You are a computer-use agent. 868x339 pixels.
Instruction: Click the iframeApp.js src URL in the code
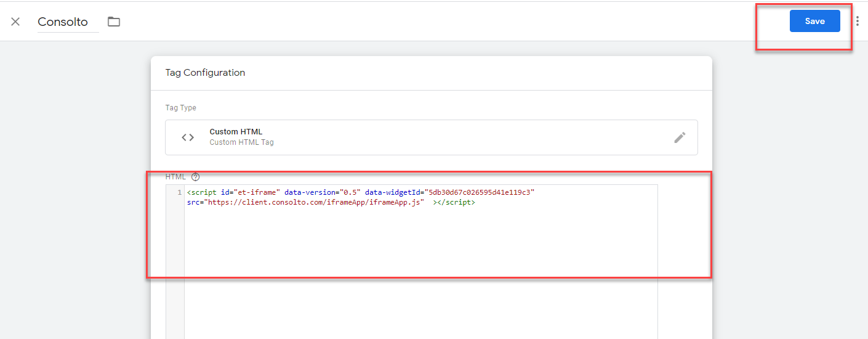click(x=315, y=202)
